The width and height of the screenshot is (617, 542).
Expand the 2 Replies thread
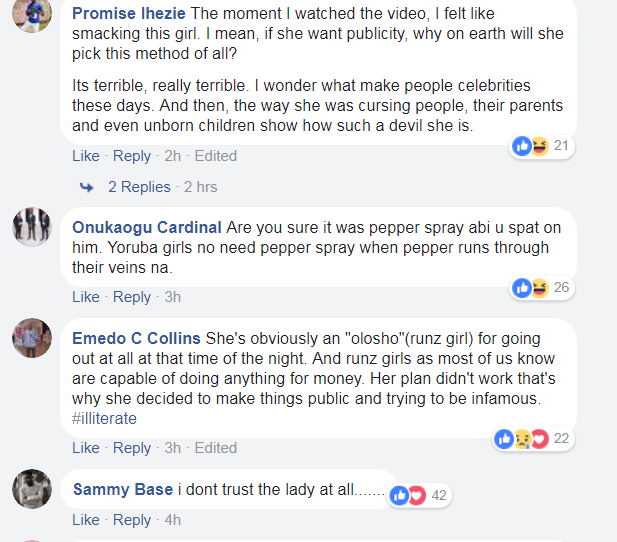pyautogui.click(x=139, y=187)
